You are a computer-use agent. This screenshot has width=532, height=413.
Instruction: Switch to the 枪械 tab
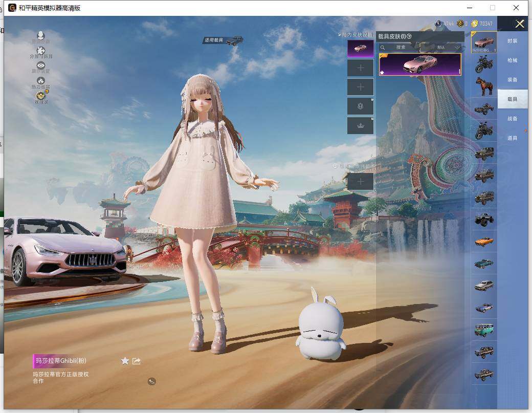click(x=512, y=60)
